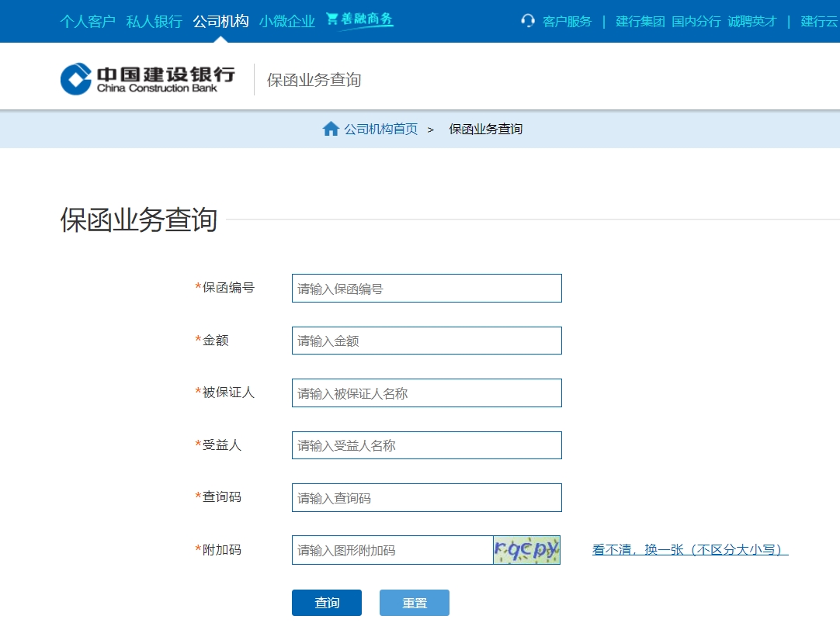
Task: Click the captcha image beside 附加码 field
Action: point(526,550)
